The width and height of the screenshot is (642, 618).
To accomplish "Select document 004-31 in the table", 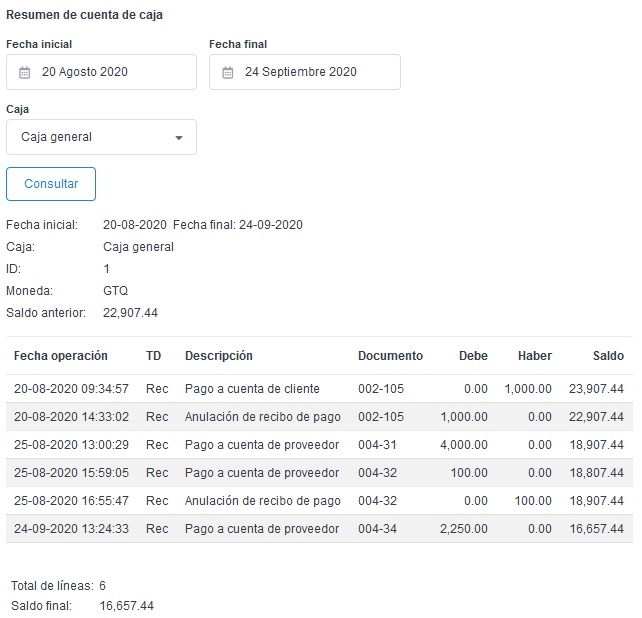I will (x=378, y=445).
